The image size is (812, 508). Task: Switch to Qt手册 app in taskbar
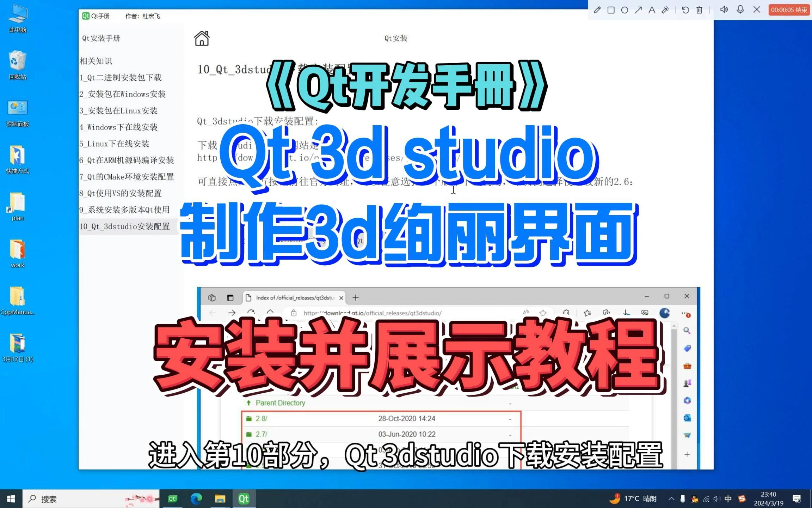point(244,499)
